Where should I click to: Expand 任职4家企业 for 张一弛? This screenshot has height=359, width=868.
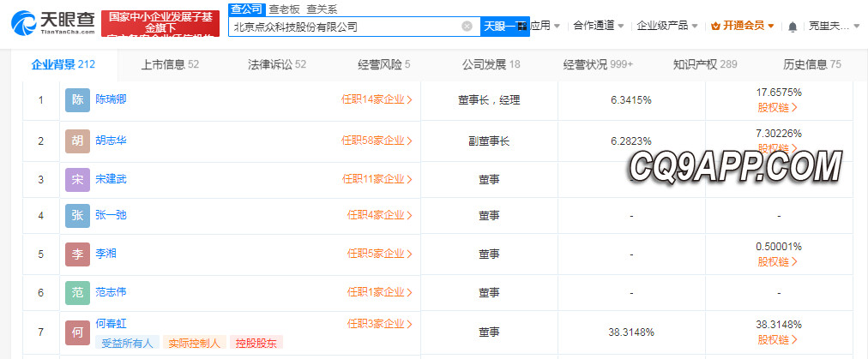tap(380, 215)
